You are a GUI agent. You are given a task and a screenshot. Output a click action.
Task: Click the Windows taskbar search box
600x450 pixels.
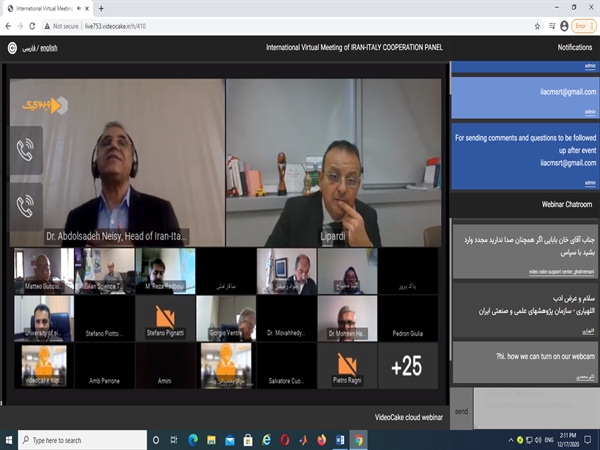pyautogui.click(x=82, y=440)
